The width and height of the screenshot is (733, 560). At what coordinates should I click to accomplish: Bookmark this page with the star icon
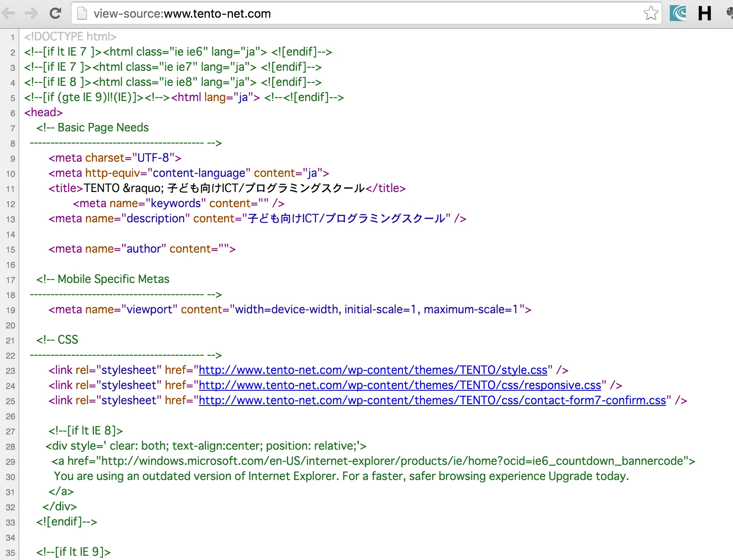point(650,13)
